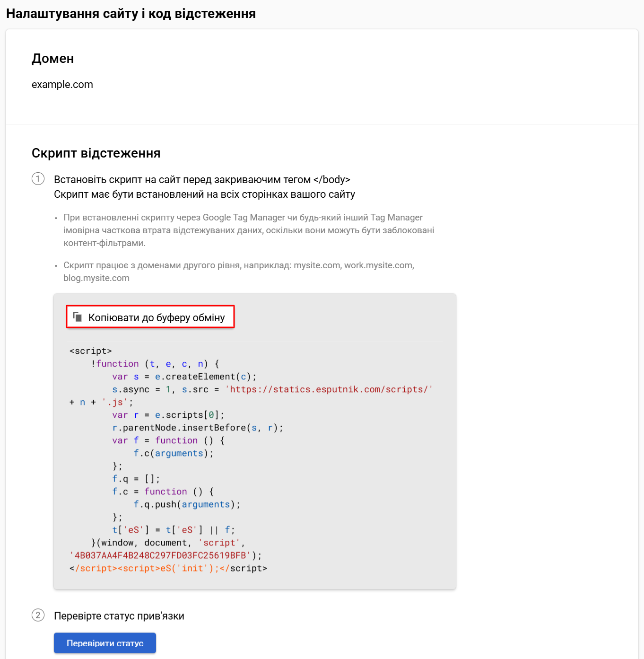Click the example.com domain text
644x659 pixels.
point(62,85)
